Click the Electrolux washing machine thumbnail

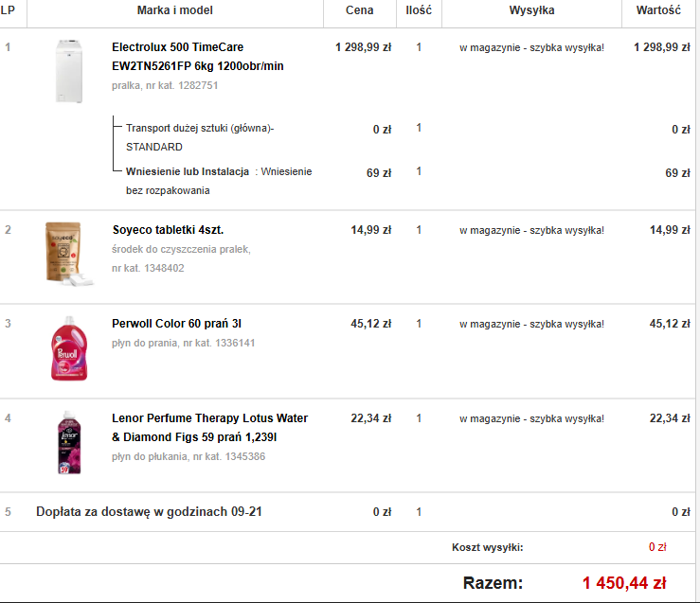(70, 71)
